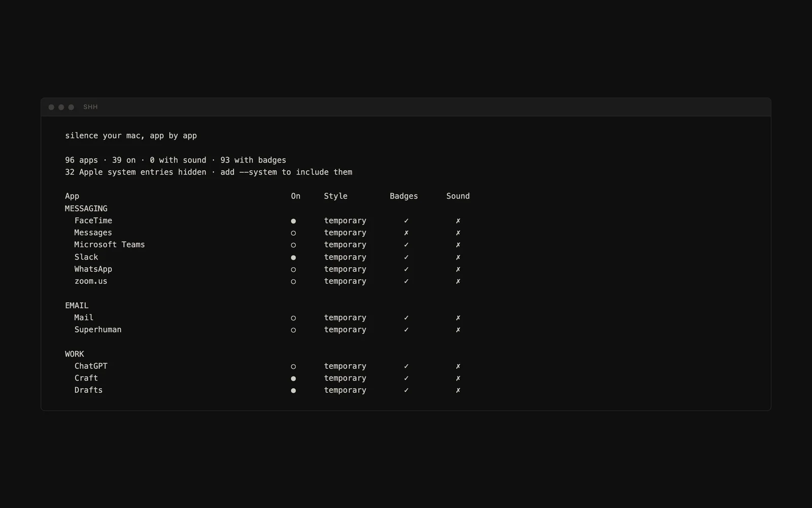Click the WORK group heading
The image size is (812, 508).
tap(75, 354)
